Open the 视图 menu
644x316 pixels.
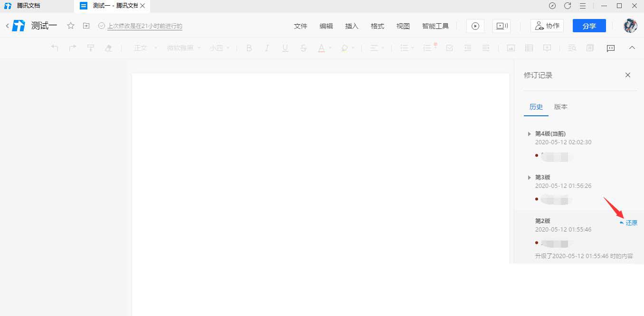coord(403,26)
